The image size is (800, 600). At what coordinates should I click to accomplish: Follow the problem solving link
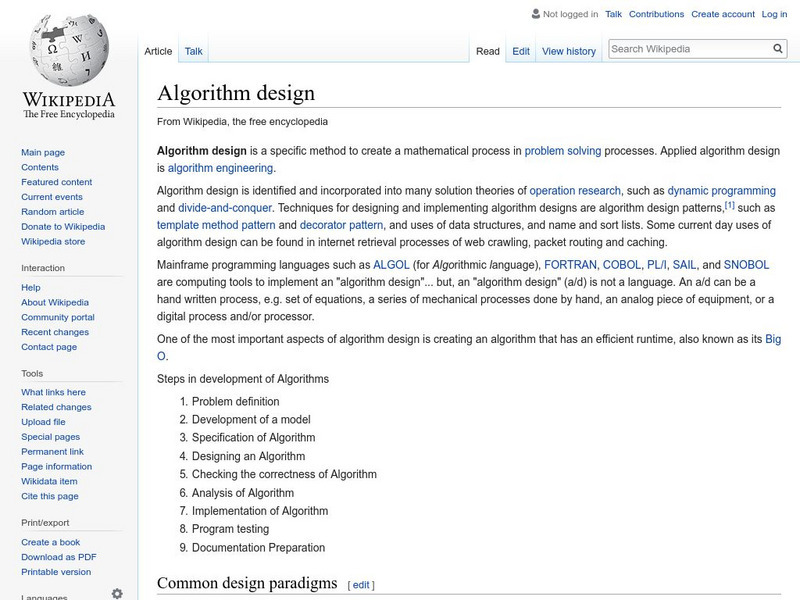[x=563, y=151]
